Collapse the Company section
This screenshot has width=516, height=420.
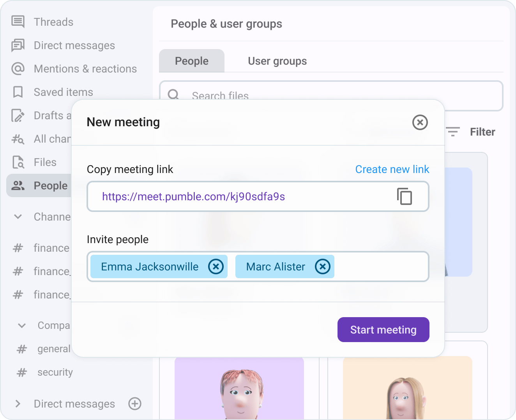pyautogui.click(x=21, y=325)
